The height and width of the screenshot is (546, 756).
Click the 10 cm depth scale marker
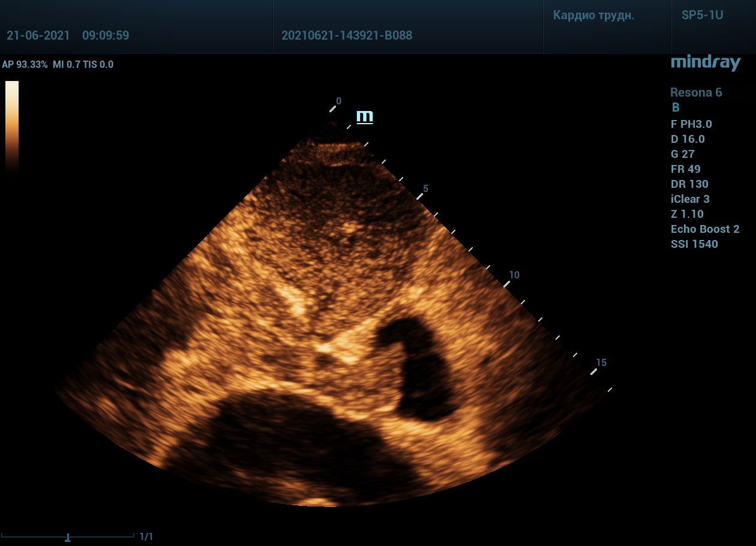click(x=514, y=275)
